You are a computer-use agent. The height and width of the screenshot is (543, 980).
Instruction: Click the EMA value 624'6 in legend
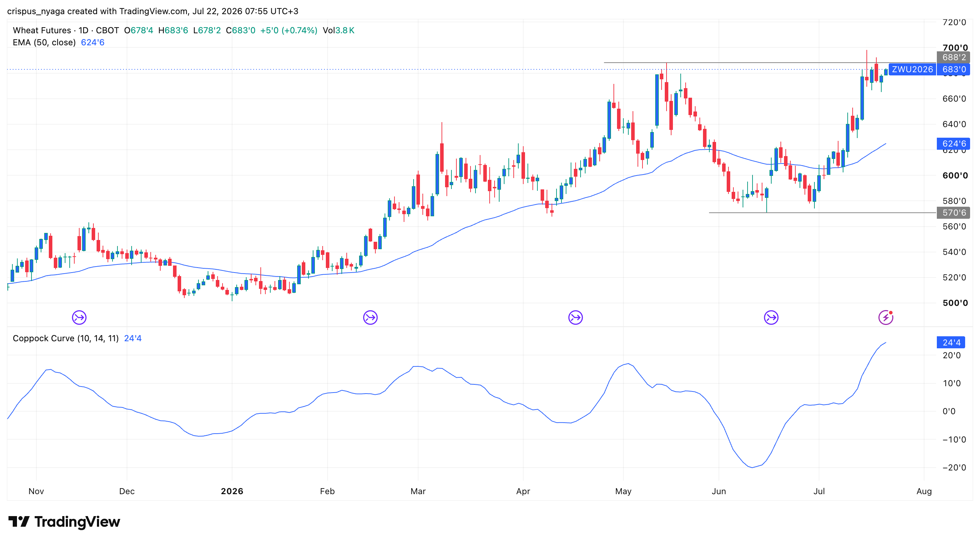point(93,42)
